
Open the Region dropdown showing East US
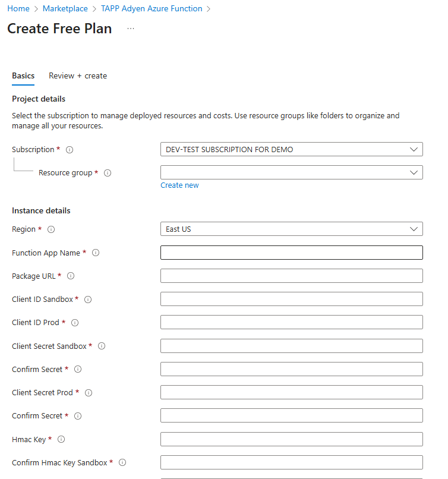(291, 229)
